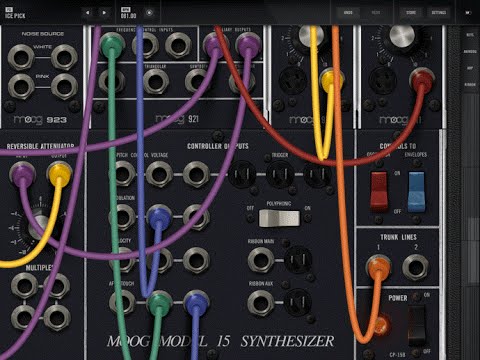The width and height of the screenshot is (480, 360).
Task: Toggle the red Oscillator controls switch
Action: (x=379, y=191)
